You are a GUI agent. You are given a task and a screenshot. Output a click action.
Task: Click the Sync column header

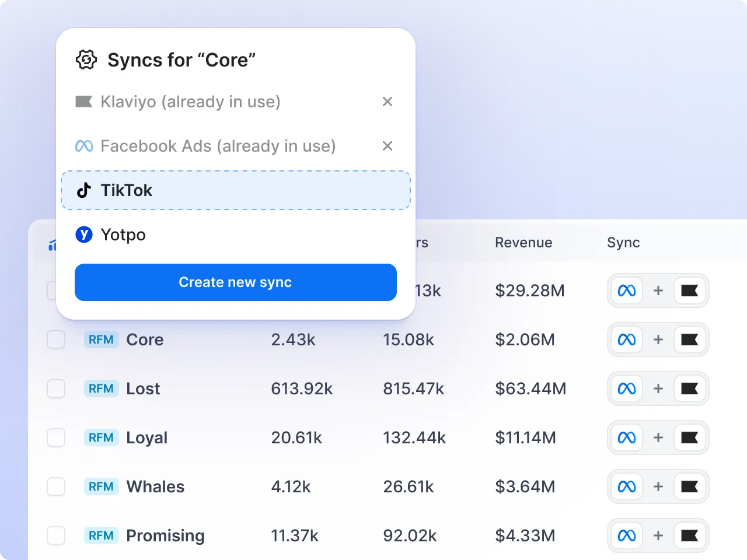pos(623,243)
